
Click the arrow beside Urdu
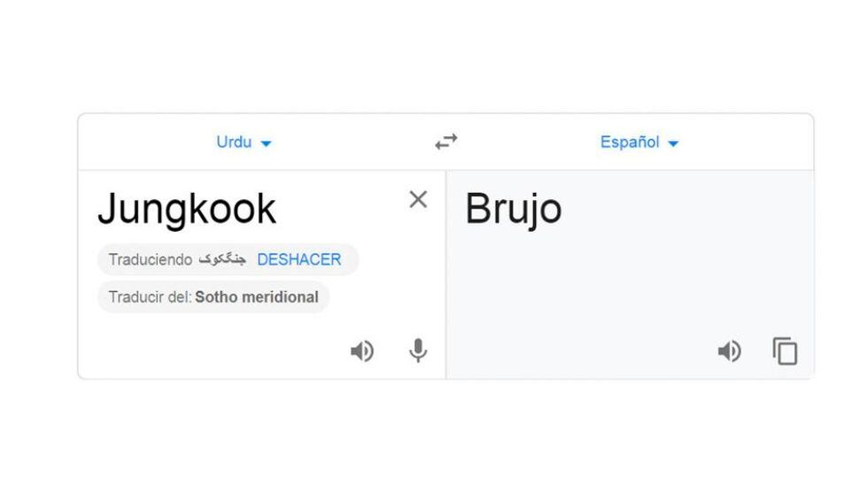point(267,143)
